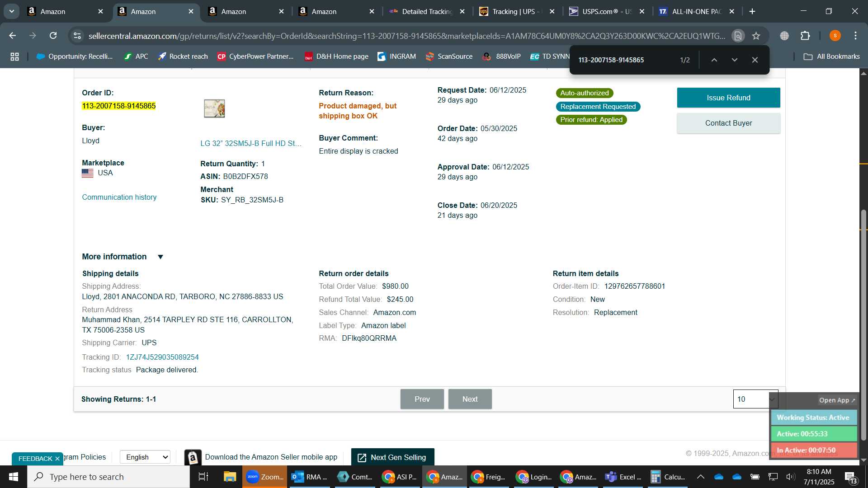This screenshot has height=488, width=868.
Task: Open the D&H Home page bookmark
Action: [336, 56]
